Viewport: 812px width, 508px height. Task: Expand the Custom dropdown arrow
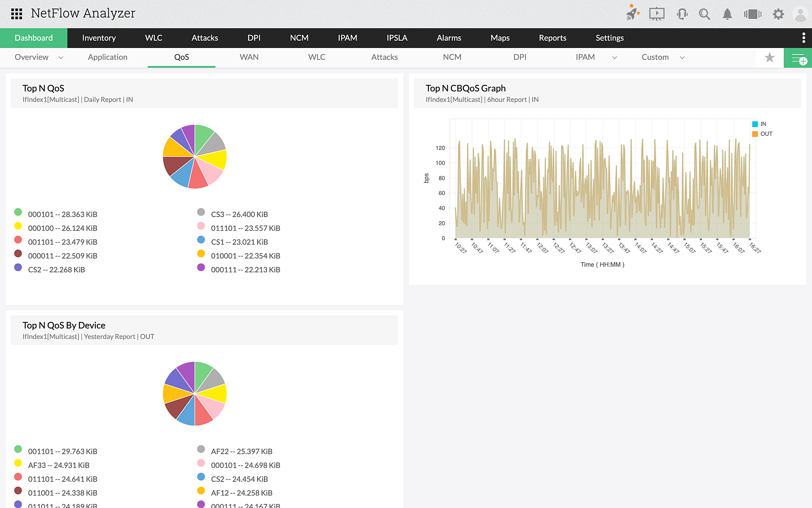point(682,58)
